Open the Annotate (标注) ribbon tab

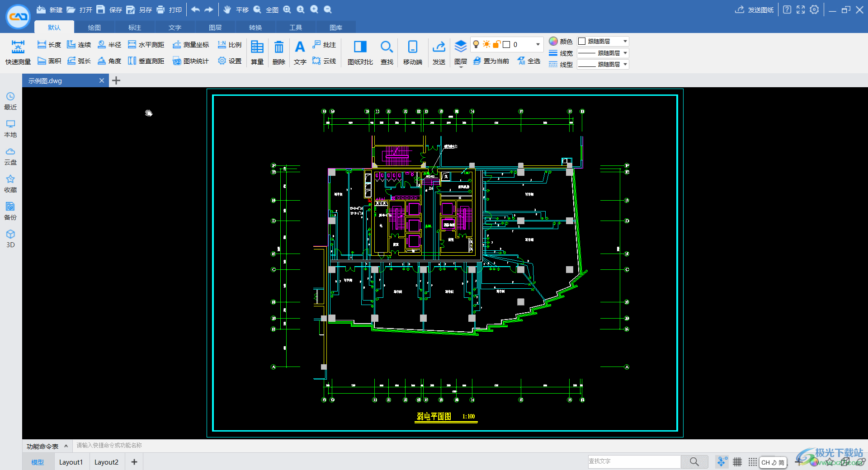click(x=135, y=27)
